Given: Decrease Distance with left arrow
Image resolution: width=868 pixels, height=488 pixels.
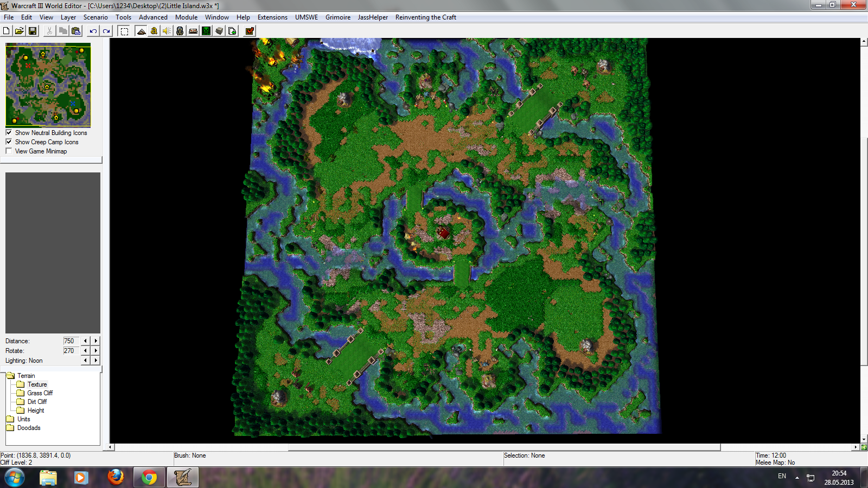Looking at the screenshot, I should pyautogui.click(x=85, y=341).
